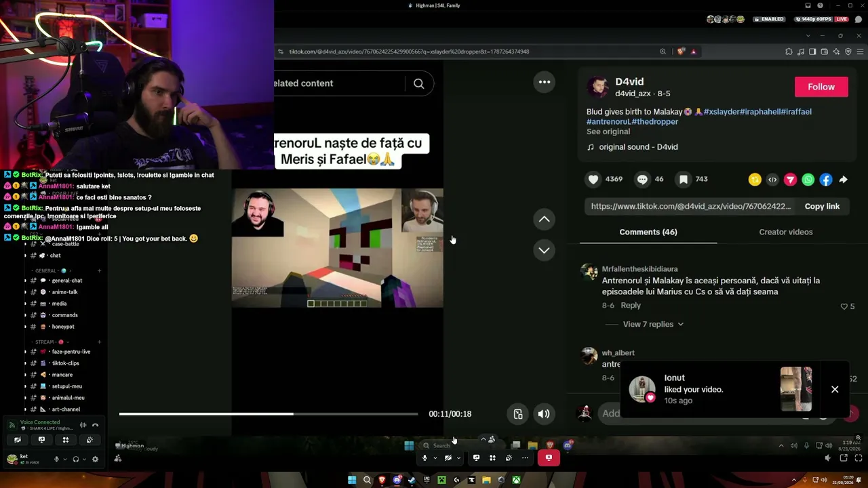Search TikTok with the magnifier icon
868x488 pixels.
(x=418, y=83)
